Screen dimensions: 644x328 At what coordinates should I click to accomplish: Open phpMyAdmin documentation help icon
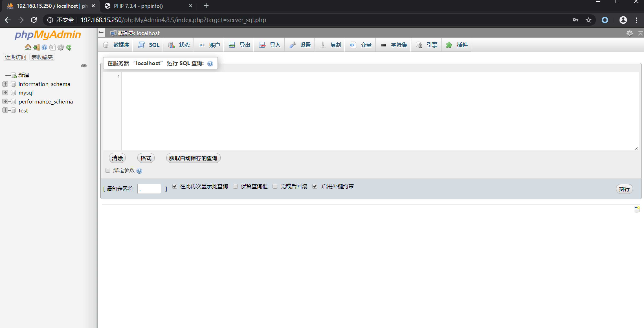pos(44,47)
